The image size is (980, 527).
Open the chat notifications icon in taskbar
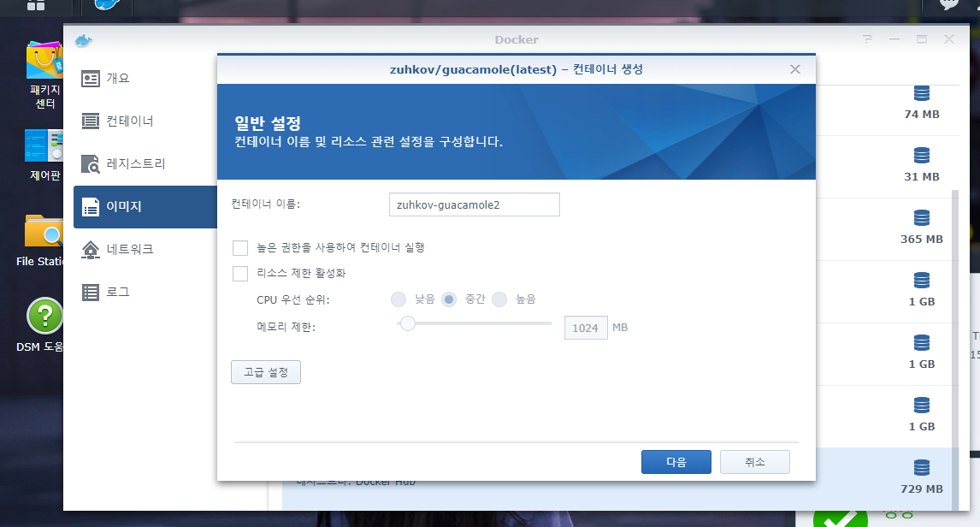(x=948, y=3)
